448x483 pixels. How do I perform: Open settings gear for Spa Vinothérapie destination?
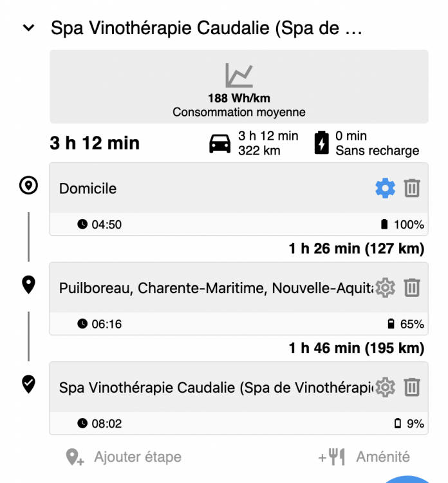(385, 387)
